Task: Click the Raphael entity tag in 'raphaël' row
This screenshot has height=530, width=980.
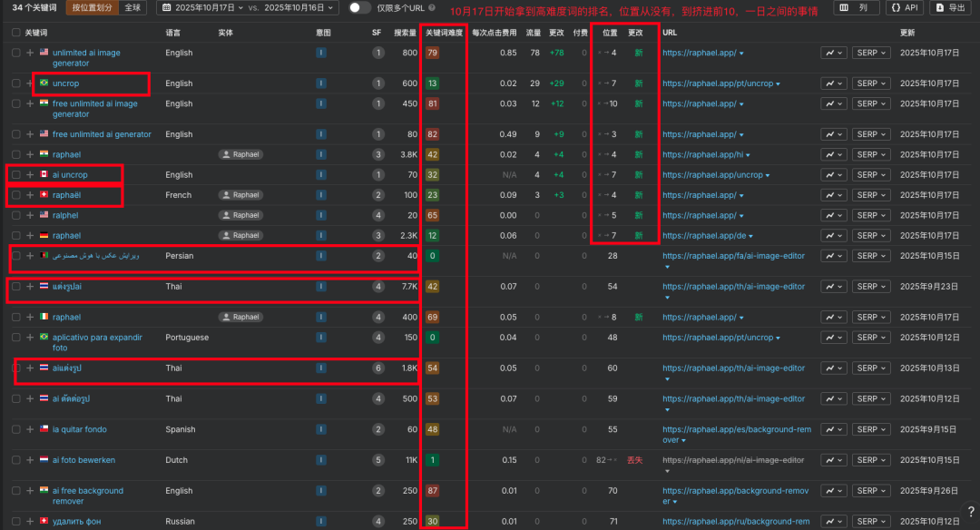Action: click(x=240, y=195)
